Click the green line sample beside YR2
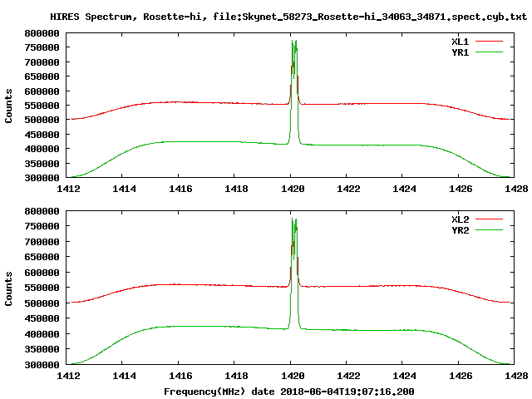This screenshot has width=532, height=399. pos(489,230)
